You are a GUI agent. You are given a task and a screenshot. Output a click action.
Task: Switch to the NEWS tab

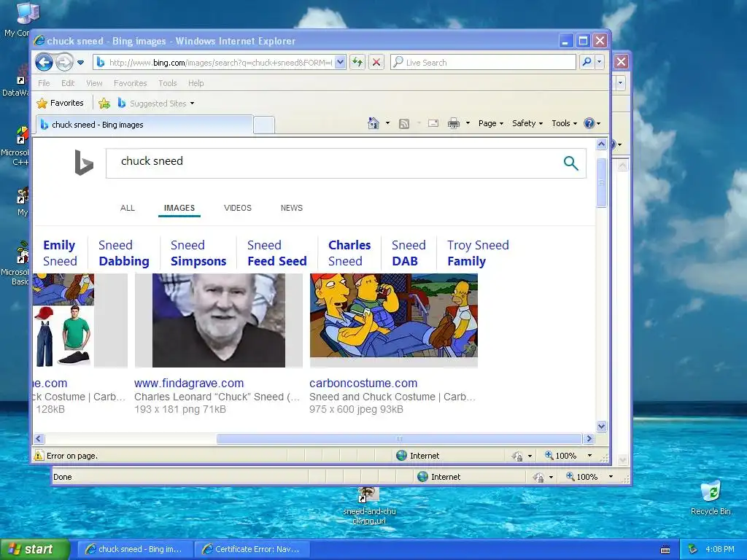pyautogui.click(x=292, y=208)
